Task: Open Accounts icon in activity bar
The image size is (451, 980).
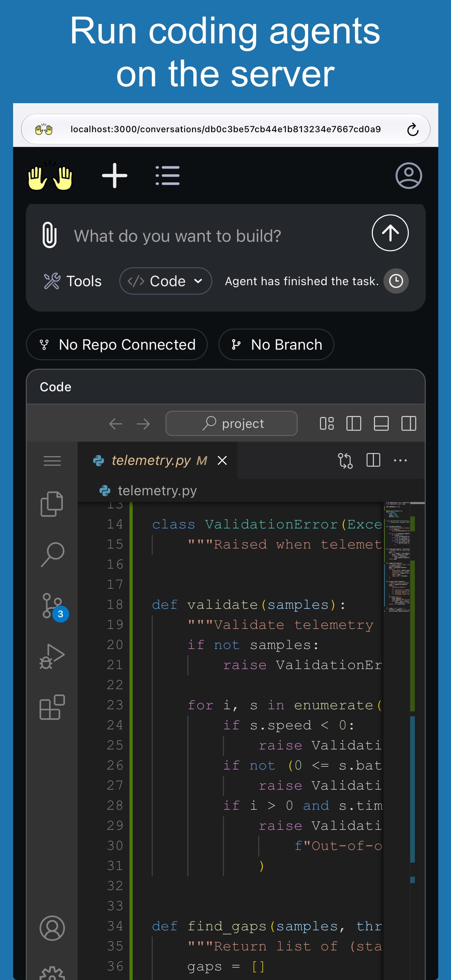Action: click(52, 928)
